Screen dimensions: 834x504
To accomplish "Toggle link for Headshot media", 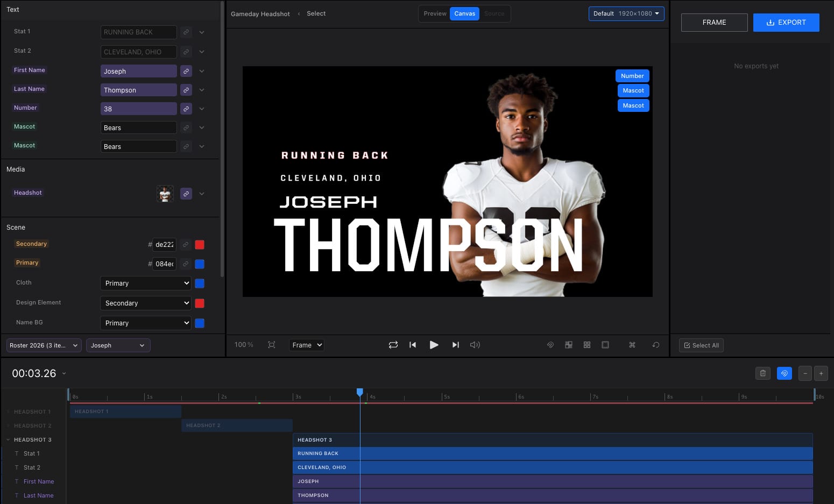I will [x=186, y=194].
